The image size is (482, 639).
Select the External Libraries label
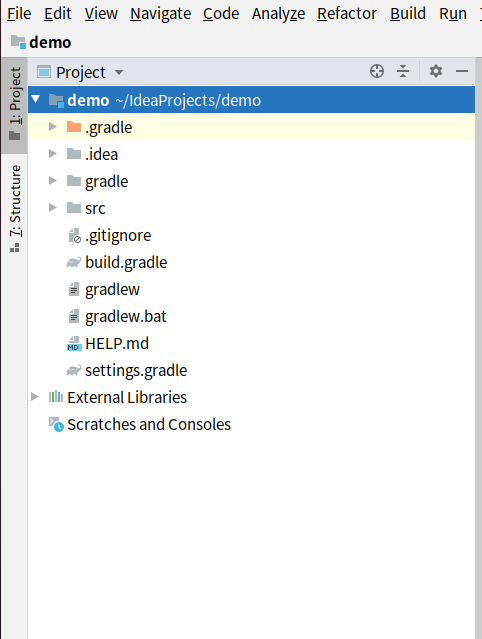(127, 397)
